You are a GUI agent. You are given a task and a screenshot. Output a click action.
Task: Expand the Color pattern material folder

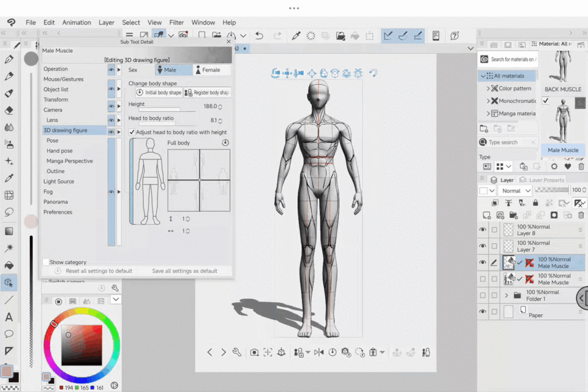tap(489, 88)
